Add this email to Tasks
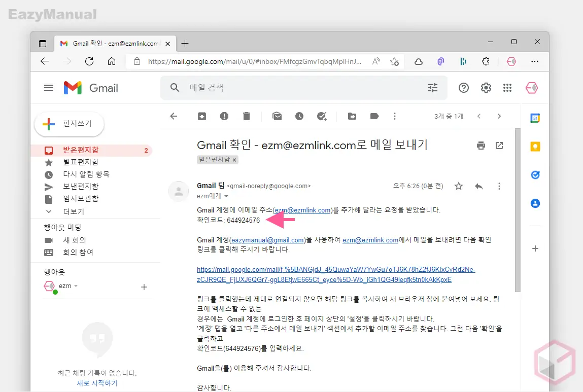583x392 pixels. (322, 116)
